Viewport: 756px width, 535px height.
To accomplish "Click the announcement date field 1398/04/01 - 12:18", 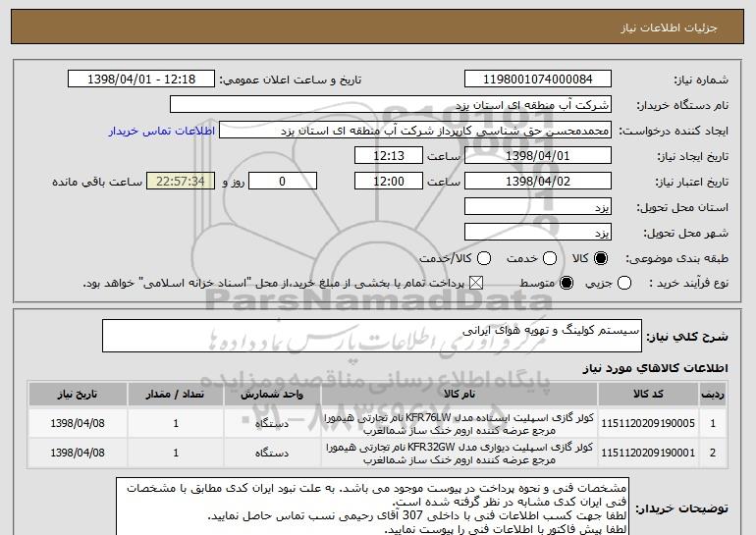I will pos(141,80).
